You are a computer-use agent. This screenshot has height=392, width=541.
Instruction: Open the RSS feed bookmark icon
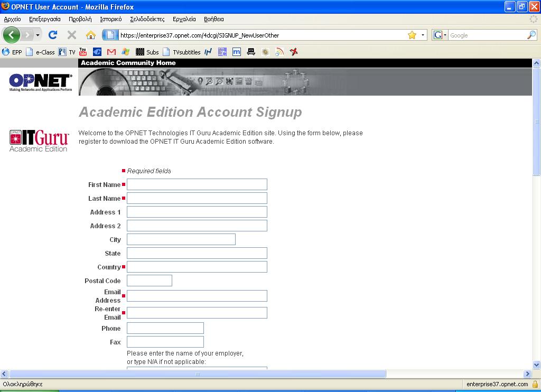pos(280,52)
